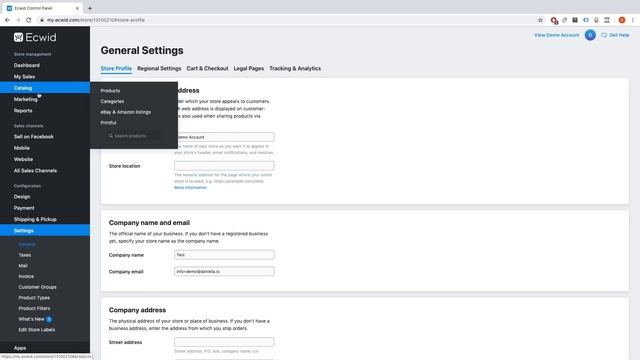Open the blue account avatar icon
This screenshot has height=360, width=640.
click(x=590, y=35)
